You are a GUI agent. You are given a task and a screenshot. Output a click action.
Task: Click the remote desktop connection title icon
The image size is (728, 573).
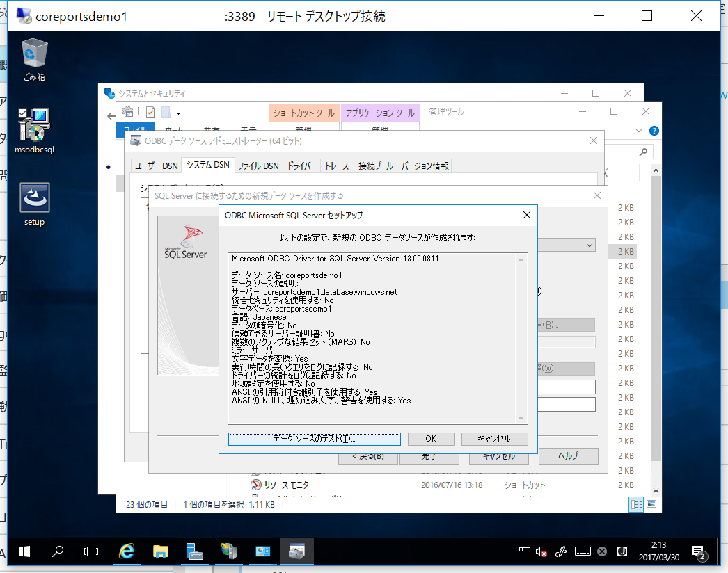pyautogui.click(x=24, y=16)
